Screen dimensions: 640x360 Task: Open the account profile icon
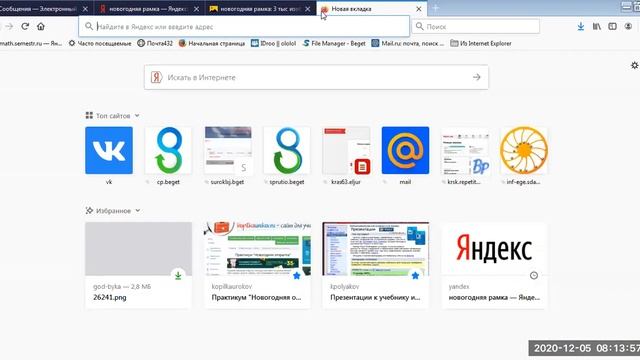point(628,27)
